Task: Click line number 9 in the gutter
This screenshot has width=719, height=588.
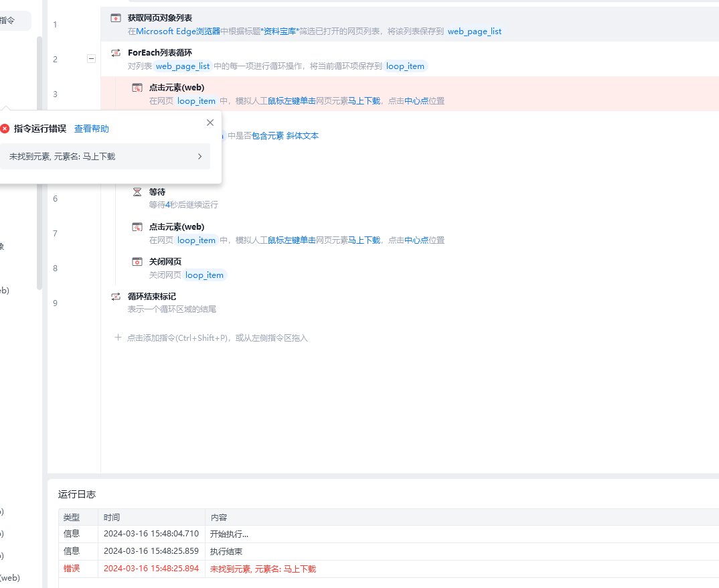Action: (55, 303)
